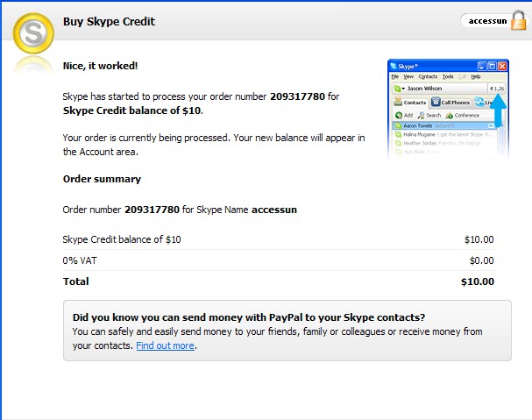Screen dimensions: 532x420
Task: Click the PayPal send money headline
Action: pyautogui.click(x=249, y=317)
